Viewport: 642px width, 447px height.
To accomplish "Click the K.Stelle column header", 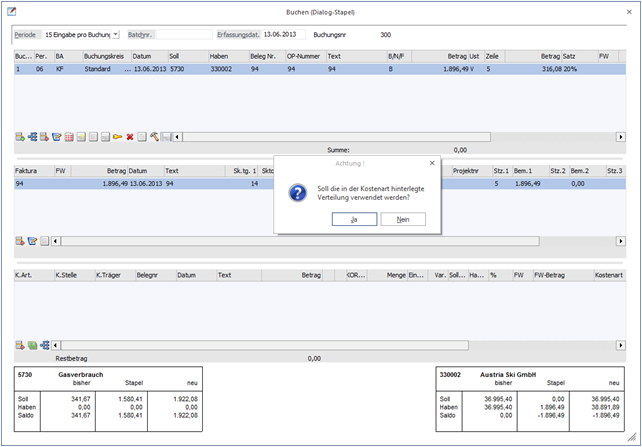I will pos(72,274).
